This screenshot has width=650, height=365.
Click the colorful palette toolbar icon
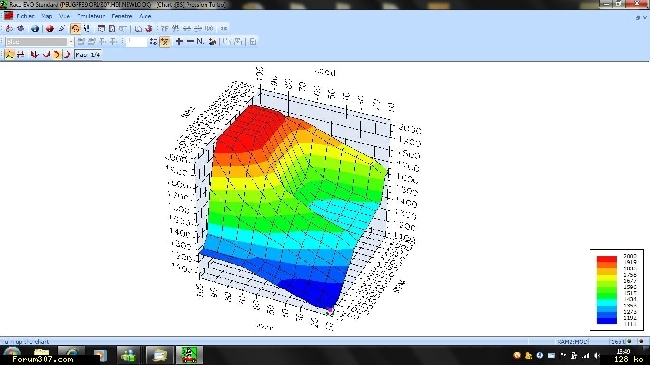click(212, 41)
